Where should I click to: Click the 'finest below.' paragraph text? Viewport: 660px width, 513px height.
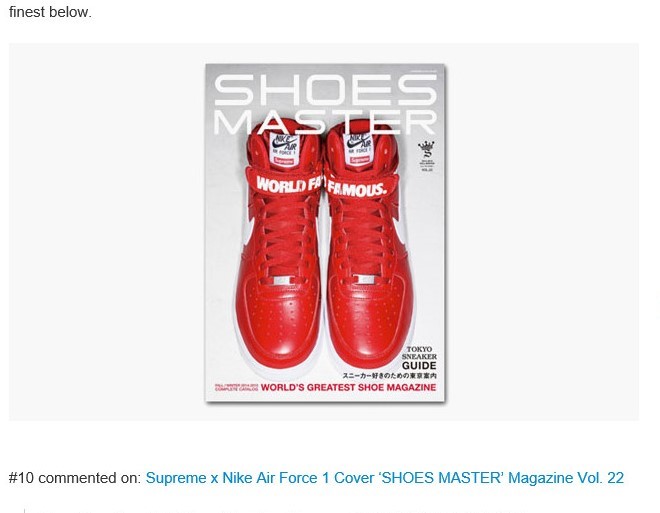coord(50,12)
